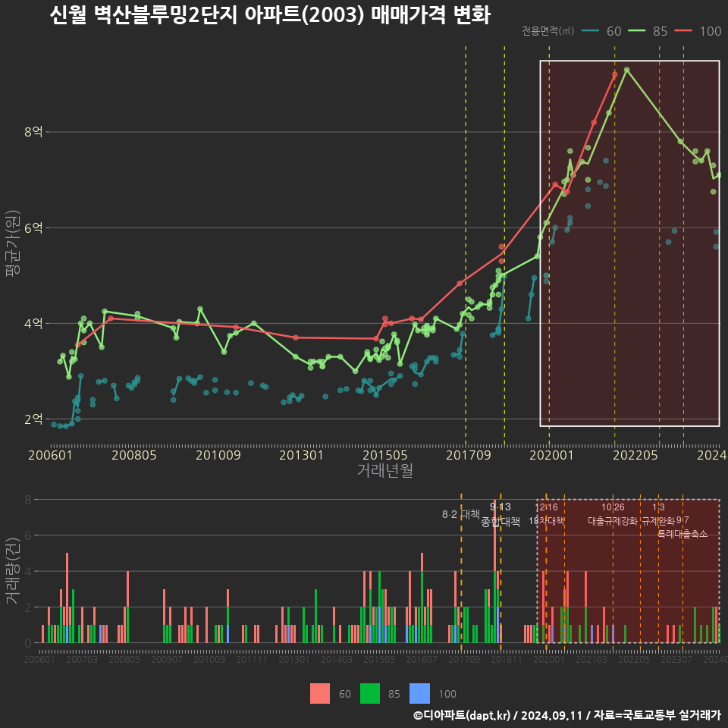Click '202103' on the volume chart x-axis
728x728 pixels.
tap(591, 659)
